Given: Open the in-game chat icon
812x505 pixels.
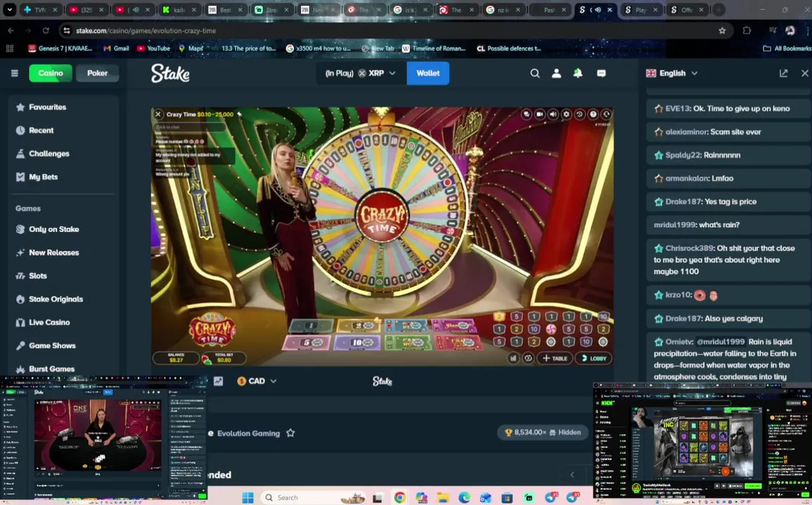Looking at the screenshot, I should pos(526,114).
